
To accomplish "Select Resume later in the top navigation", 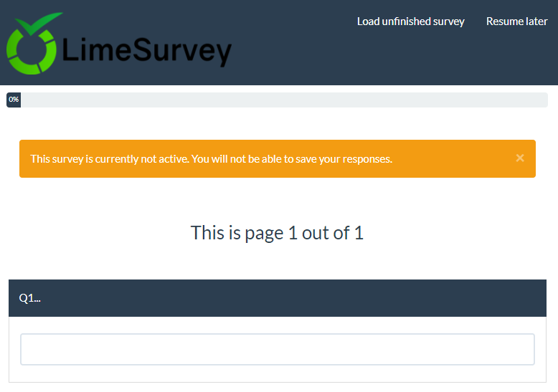I will point(516,21).
